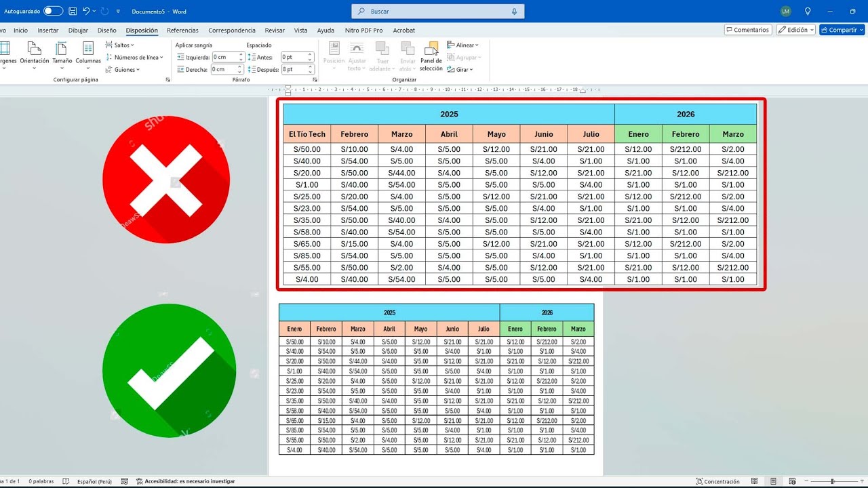
Task: Open the undo history dropdown arrow
Action: pyautogui.click(x=94, y=12)
